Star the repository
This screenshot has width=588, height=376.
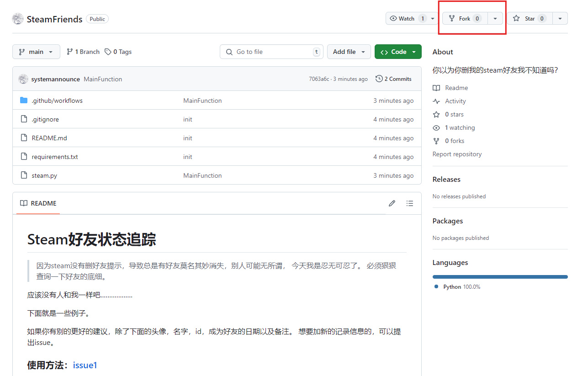pyautogui.click(x=530, y=18)
